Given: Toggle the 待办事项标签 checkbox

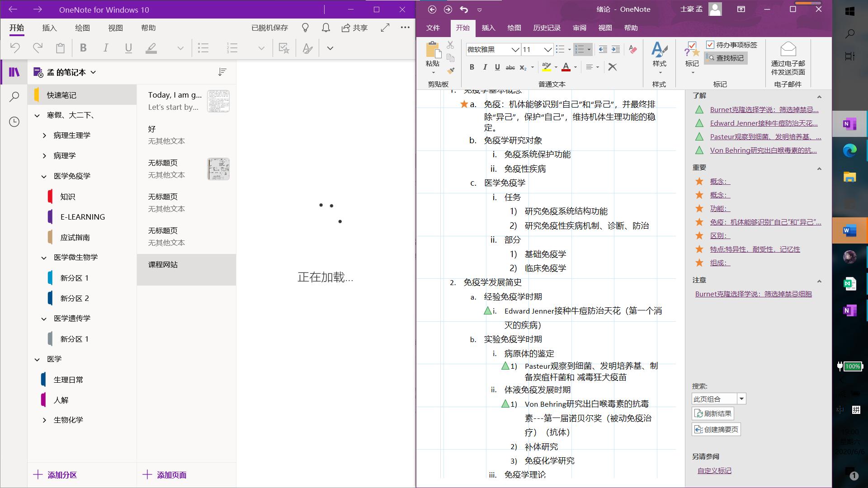Looking at the screenshot, I should coord(710,45).
